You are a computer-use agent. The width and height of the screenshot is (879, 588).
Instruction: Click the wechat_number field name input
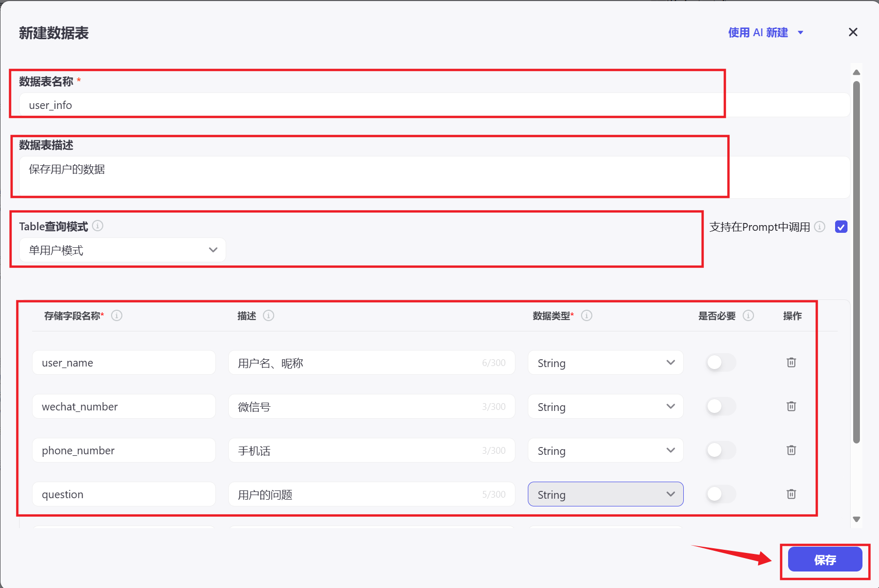point(124,406)
